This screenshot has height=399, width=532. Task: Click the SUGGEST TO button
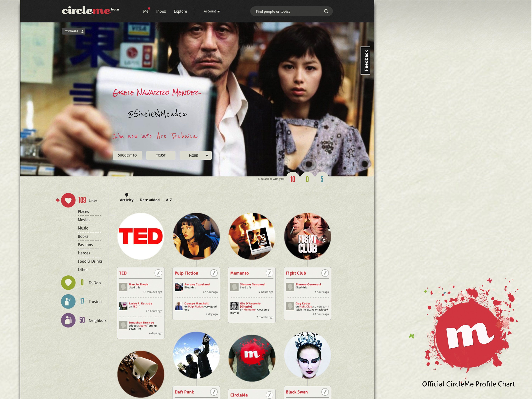pyautogui.click(x=127, y=155)
